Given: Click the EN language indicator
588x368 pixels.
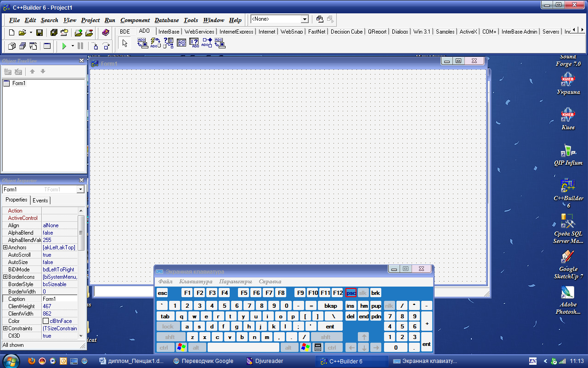Looking at the screenshot, I should (x=533, y=361).
